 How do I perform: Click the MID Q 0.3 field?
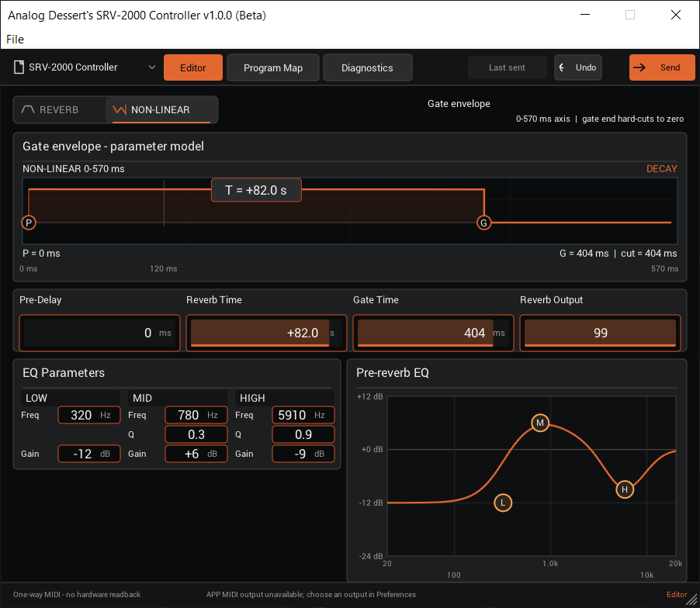[196, 434]
